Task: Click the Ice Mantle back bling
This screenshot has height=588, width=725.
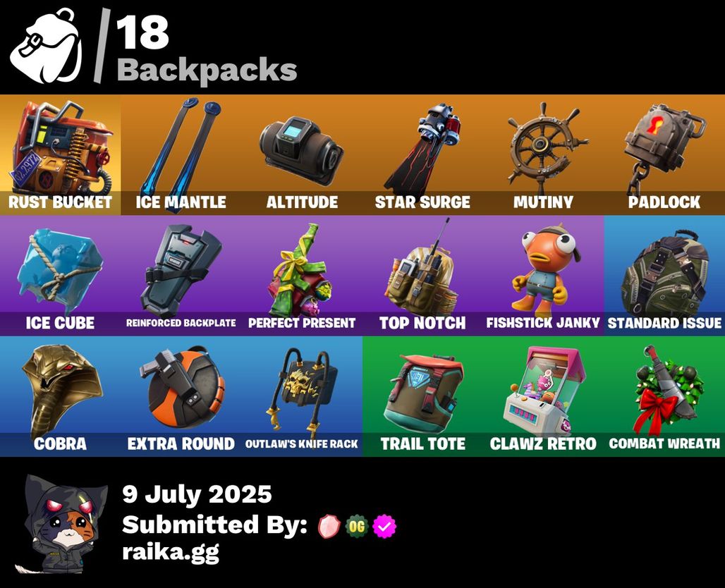Action: (181, 155)
